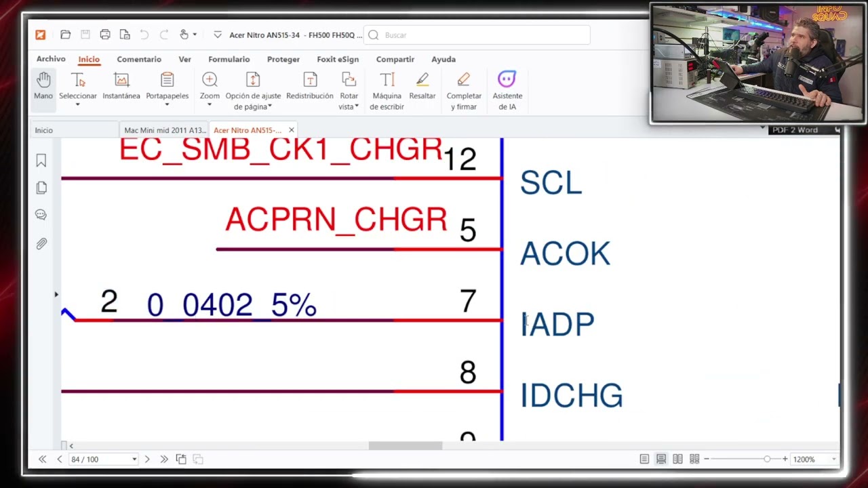The height and width of the screenshot is (488, 868).
Task: Select continuous facing view mode
Action: tap(694, 460)
